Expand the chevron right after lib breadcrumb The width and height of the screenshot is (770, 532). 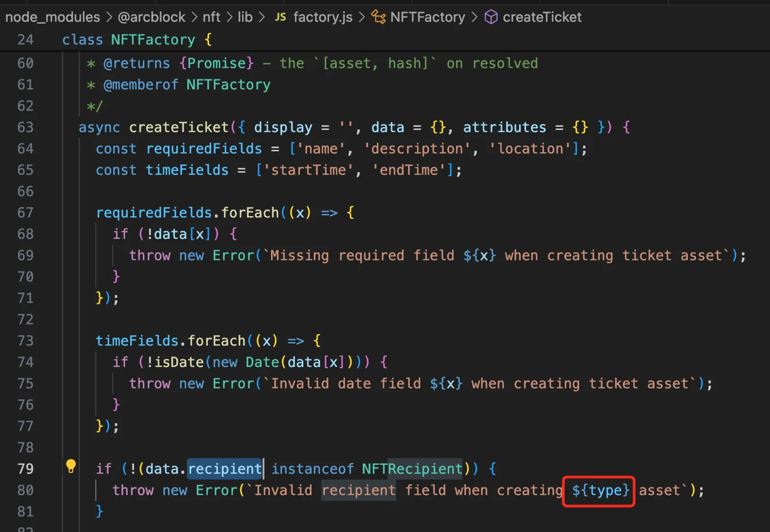coord(262,17)
